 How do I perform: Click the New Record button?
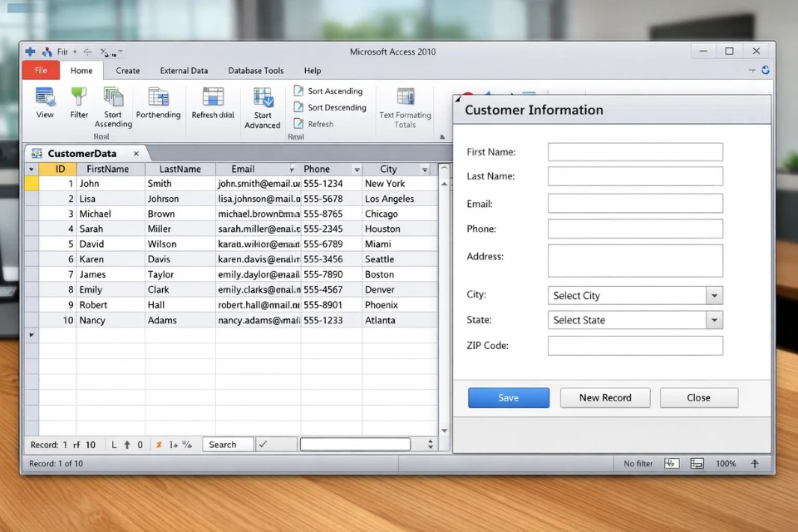click(605, 398)
